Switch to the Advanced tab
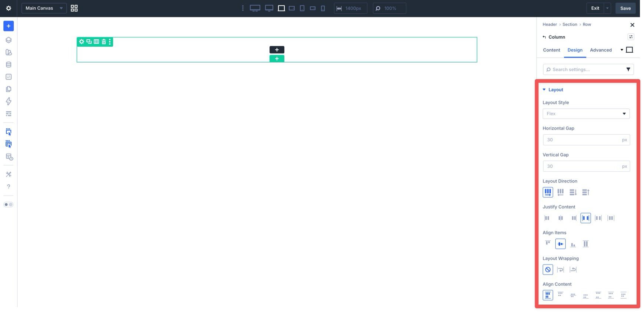 (x=601, y=50)
